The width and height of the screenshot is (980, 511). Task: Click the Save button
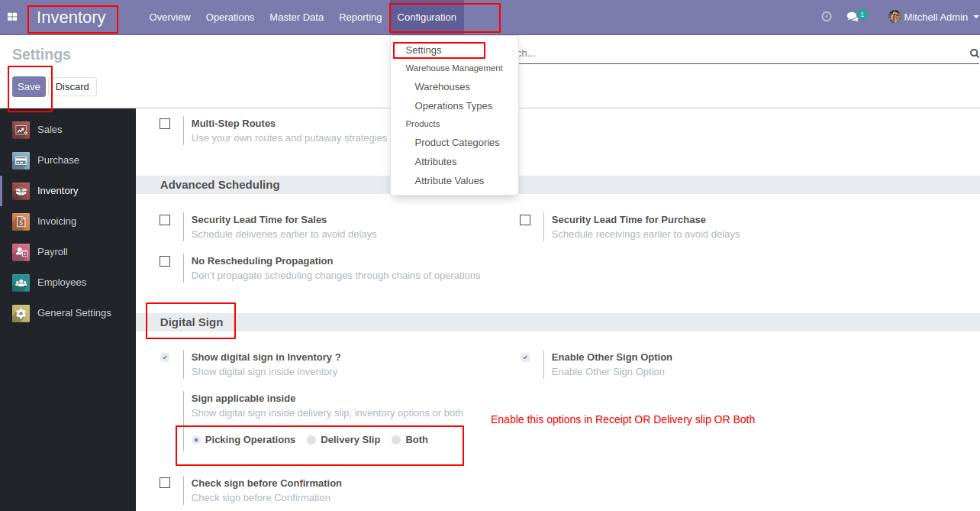(x=29, y=87)
